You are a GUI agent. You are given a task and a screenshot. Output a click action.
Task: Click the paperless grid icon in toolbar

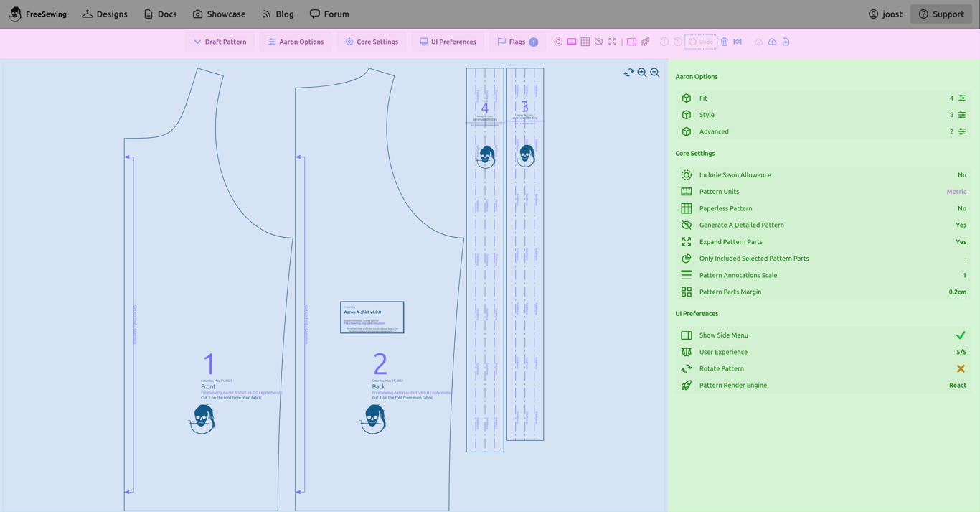point(585,42)
